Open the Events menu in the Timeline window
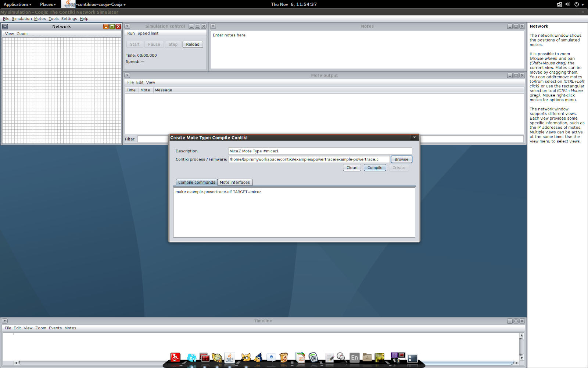This screenshot has width=588, height=368. [x=55, y=328]
